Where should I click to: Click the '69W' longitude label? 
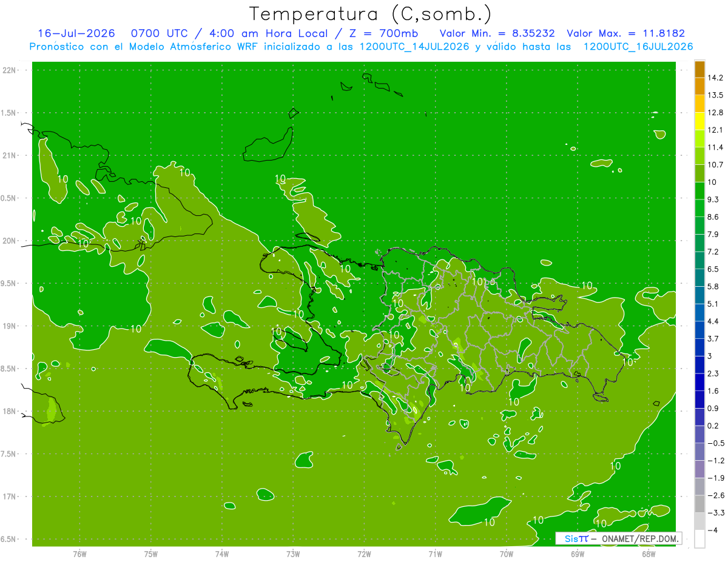point(578,554)
